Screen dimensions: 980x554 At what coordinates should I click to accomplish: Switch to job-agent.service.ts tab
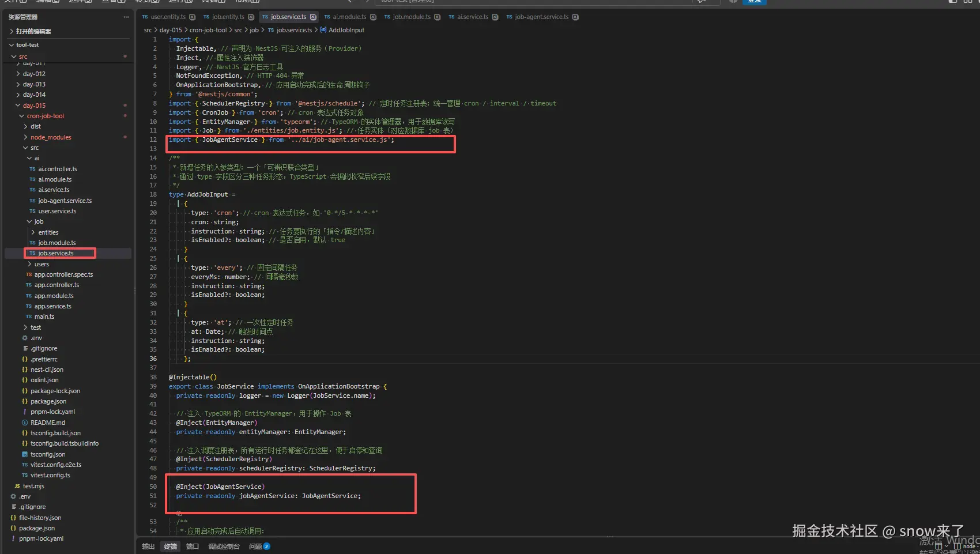pos(537,17)
